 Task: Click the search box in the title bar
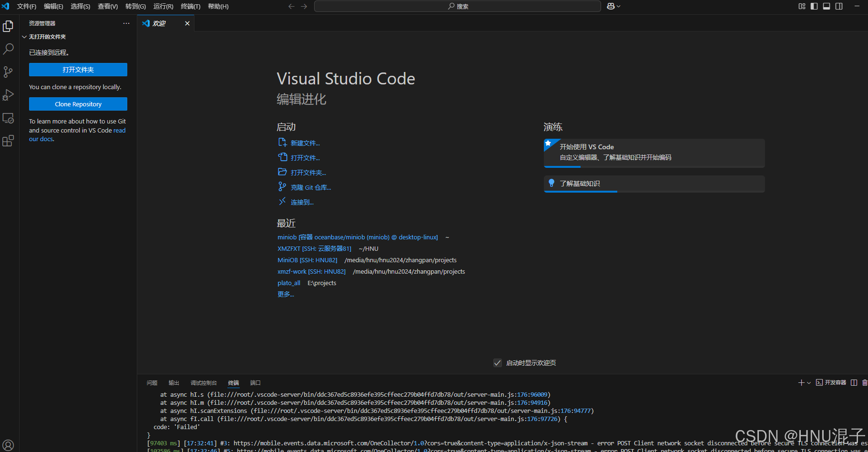[x=457, y=6]
